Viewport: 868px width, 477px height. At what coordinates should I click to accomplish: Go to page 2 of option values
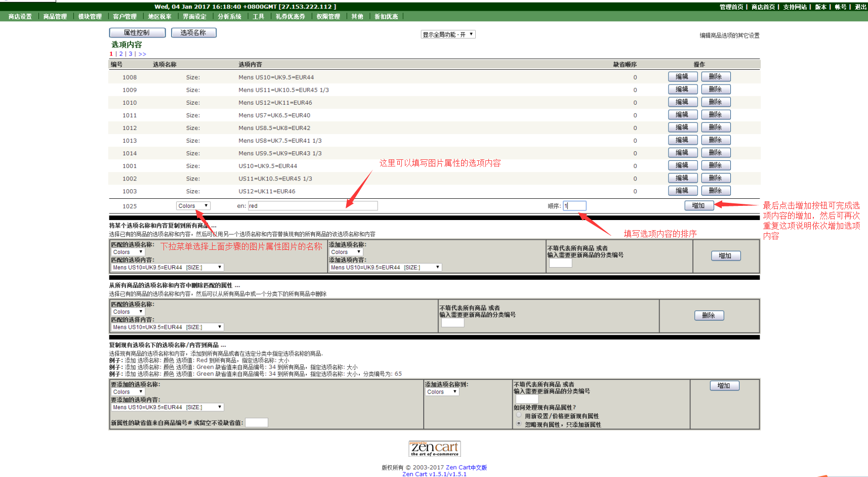point(121,54)
